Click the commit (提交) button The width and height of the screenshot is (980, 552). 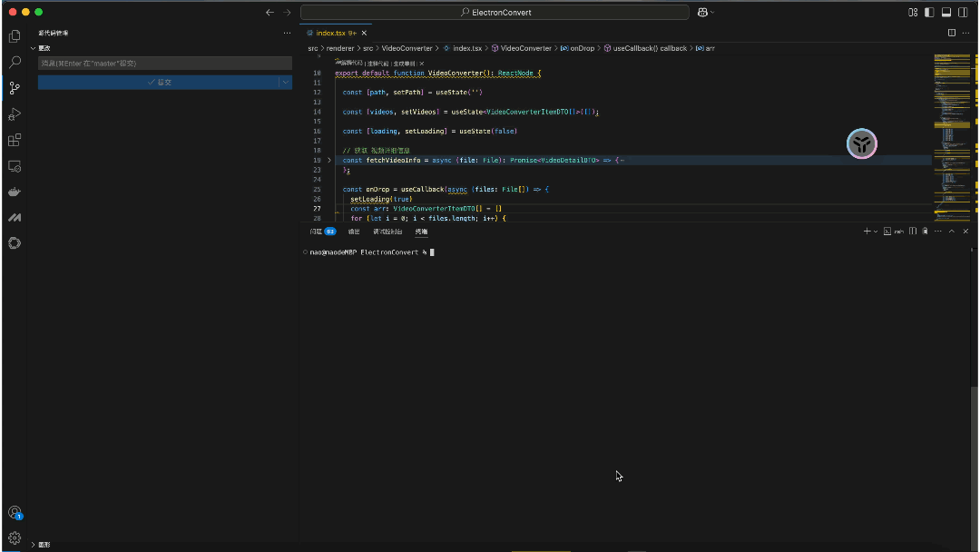(159, 83)
